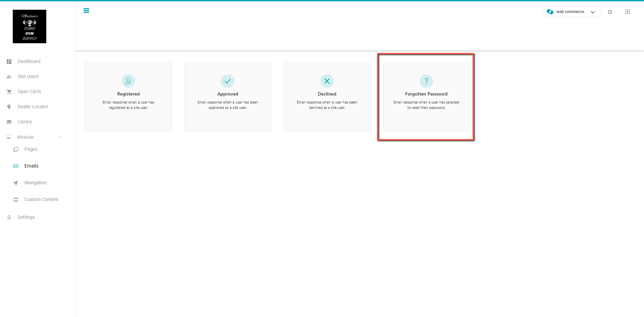This screenshot has height=317, width=644.
Task: Expand web commerce selector arrow
Action: click(x=593, y=12)
